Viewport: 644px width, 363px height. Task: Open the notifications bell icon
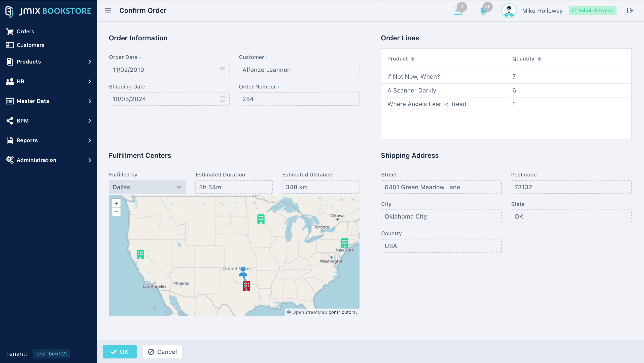(x=483, y=11)
